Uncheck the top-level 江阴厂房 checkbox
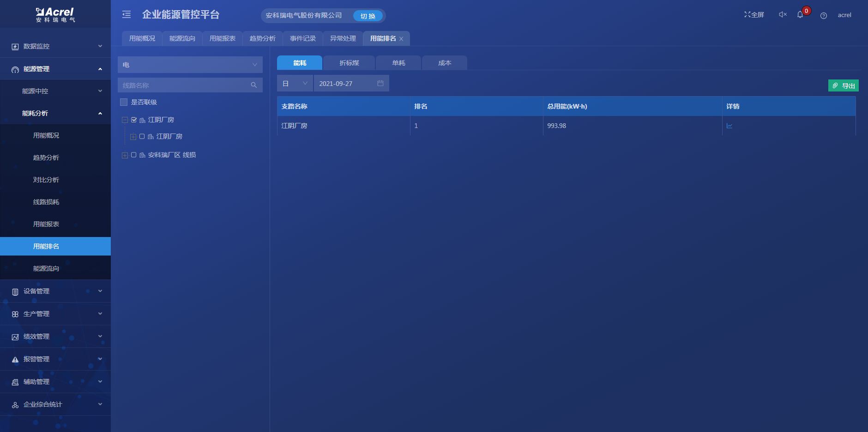The image size is (868, 432). pos(134,120)
